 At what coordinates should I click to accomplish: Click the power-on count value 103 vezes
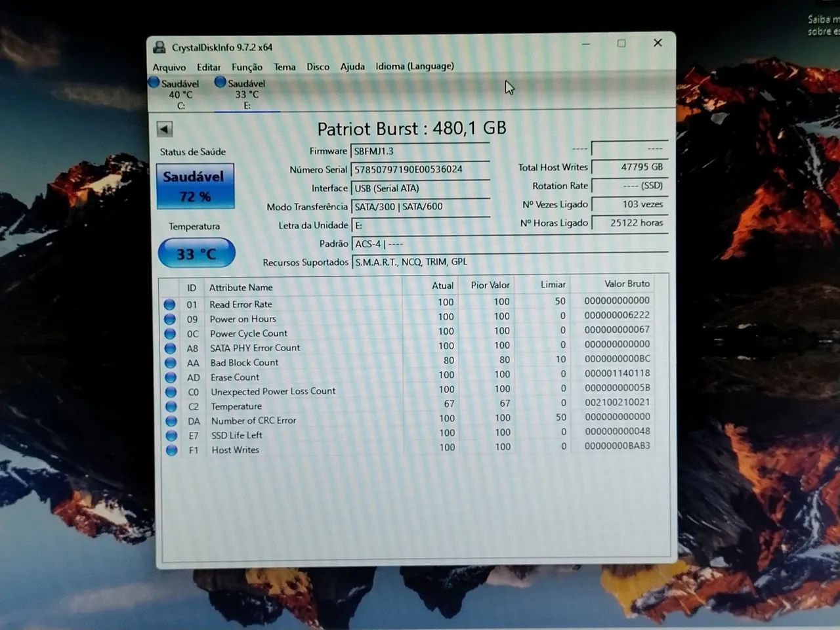click(629, 204)
